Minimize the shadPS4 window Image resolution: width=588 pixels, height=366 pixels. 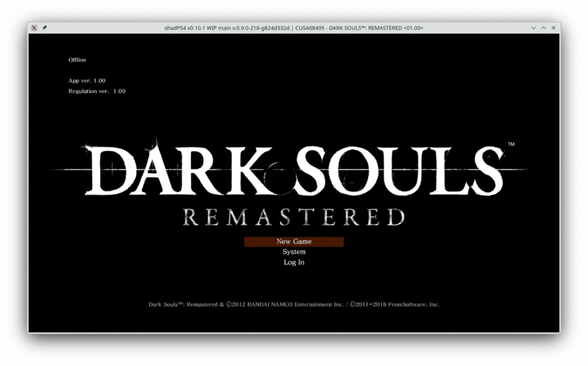[533, 28]
